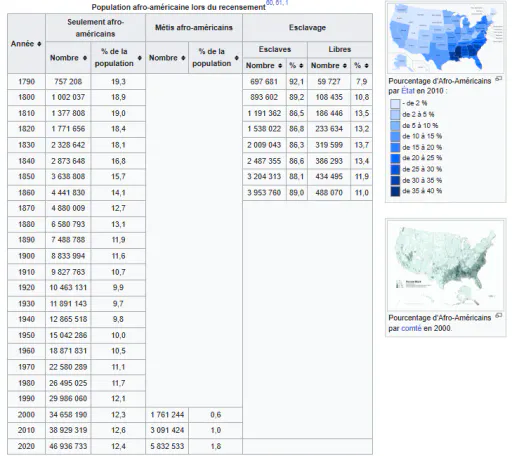Click the slaves percentage 92,1
This screenshot has height=456, width=512.
297,82
